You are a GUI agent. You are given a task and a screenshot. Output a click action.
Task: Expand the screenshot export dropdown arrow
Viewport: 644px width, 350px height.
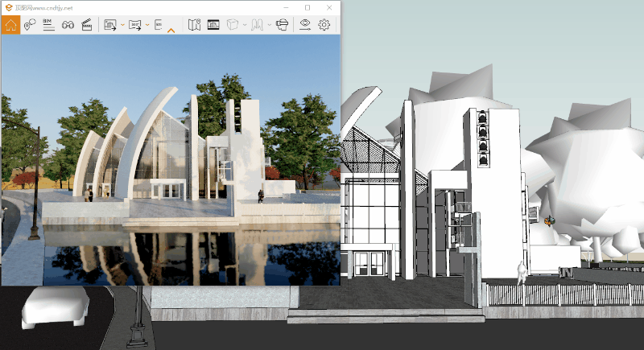coord(122,25)
